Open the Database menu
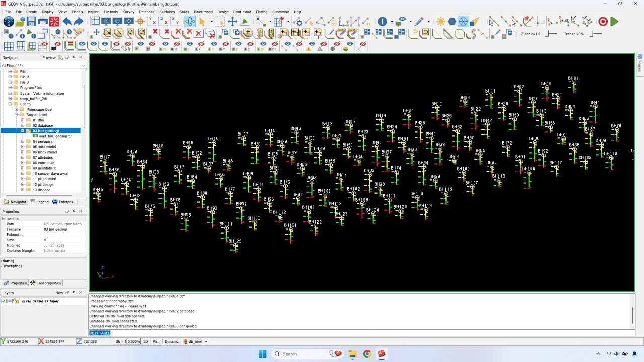Viewport: 644px width, 362px height. click(x=147, y=12)
